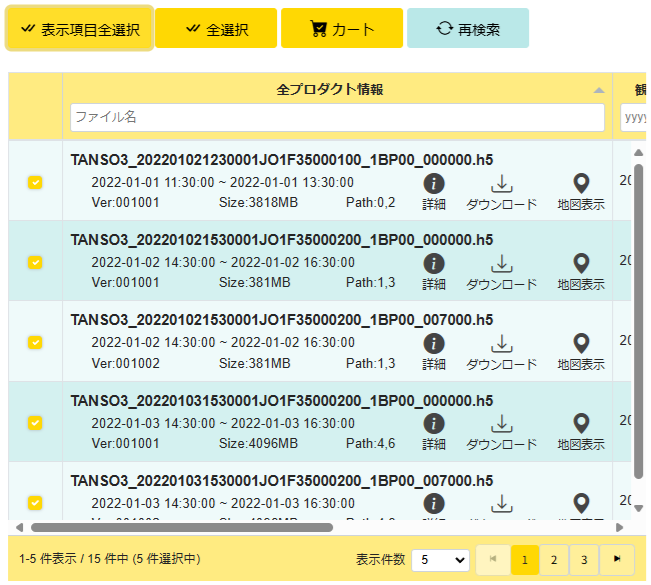Toggle checkbox for the second TANSO3 file row
651x585 pixels.
(x=35, y=262)
